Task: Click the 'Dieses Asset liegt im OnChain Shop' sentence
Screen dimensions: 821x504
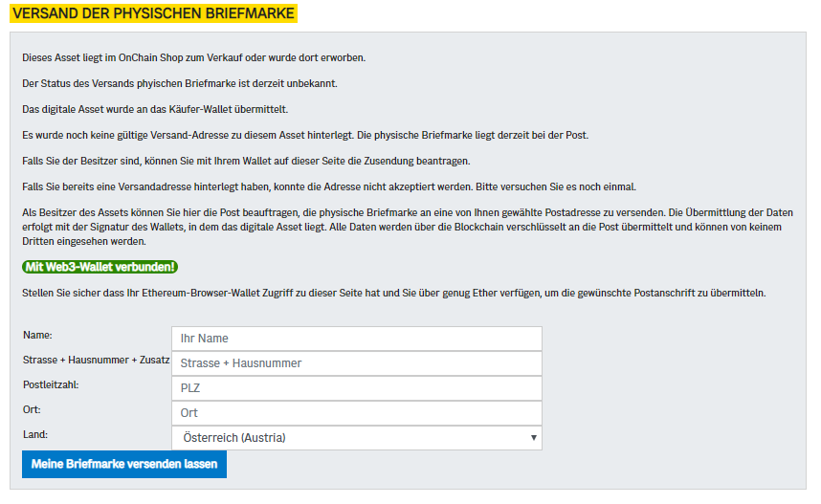Action: click(x=193, y=57)
